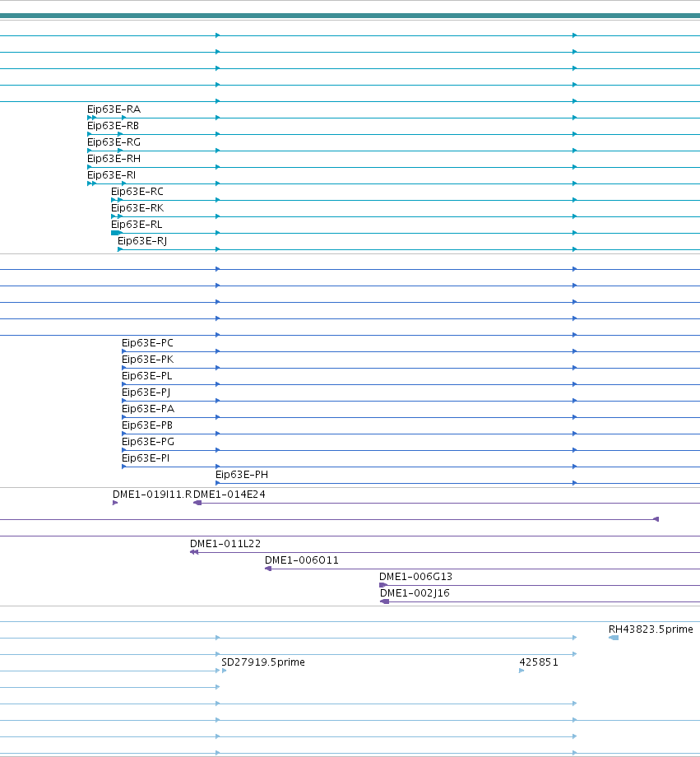
Task: Select the Eip63E-PH protein label
Action: 242,475
